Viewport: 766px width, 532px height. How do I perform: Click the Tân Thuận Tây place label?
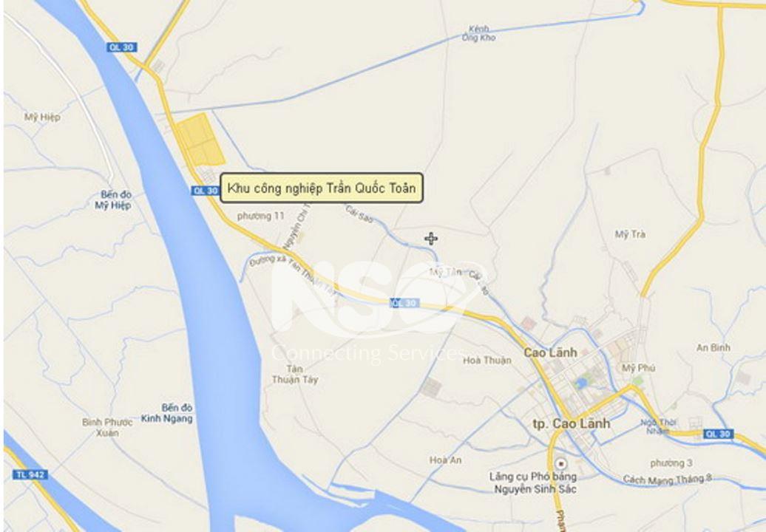click(294, 375)
